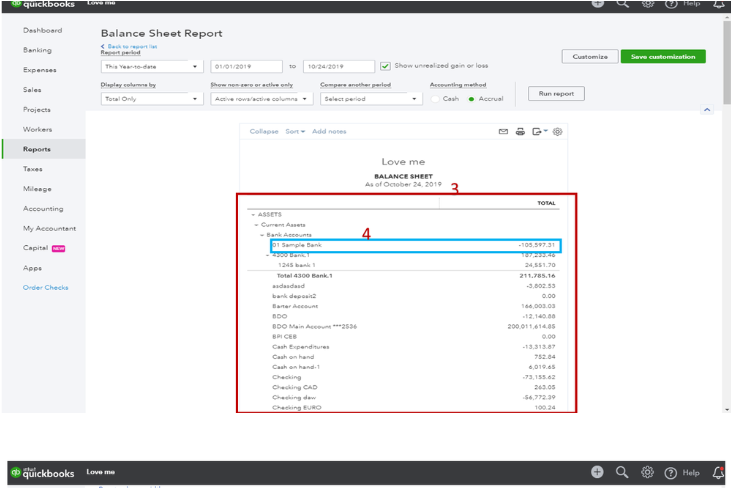Open Projects in the sidebar

(x=37, y=110)
